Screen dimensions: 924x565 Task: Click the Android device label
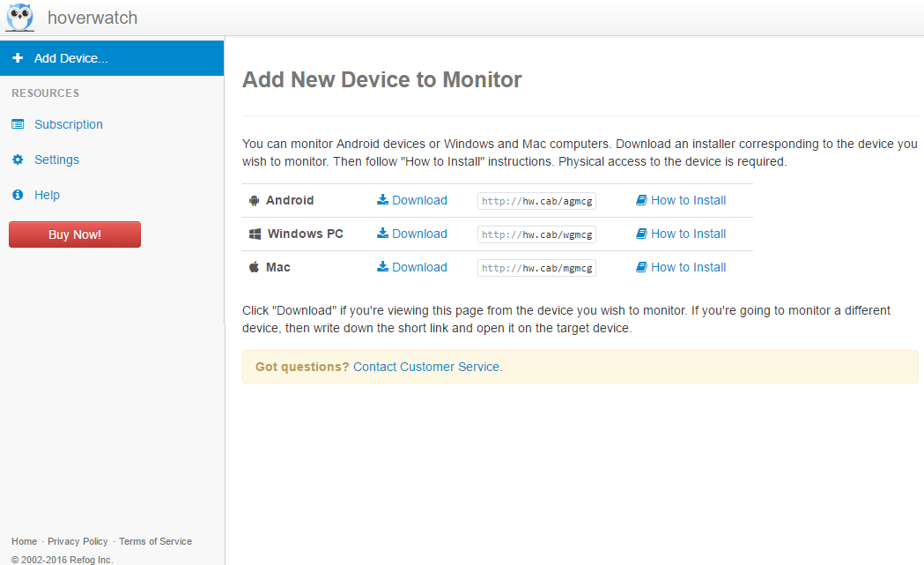click(x=290, y=200)
